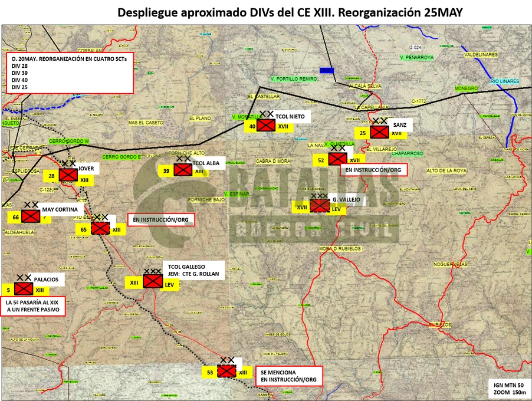Click EN INSTRUCCIÓN/ORG box below division 52

click(x=373, y=170)
